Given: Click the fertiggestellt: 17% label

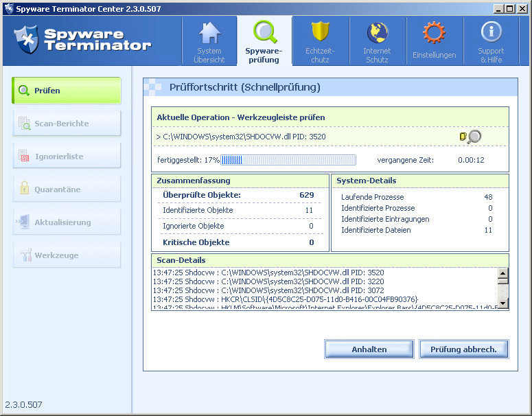Looking at the screenshot, I should tap(188, 160).
